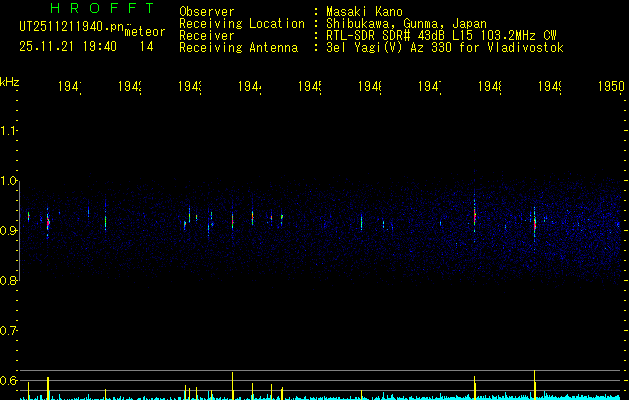The image size is (629, 400).
Task: Select the 0.7 frequency axis label
Action: click(x=9, y=330)
